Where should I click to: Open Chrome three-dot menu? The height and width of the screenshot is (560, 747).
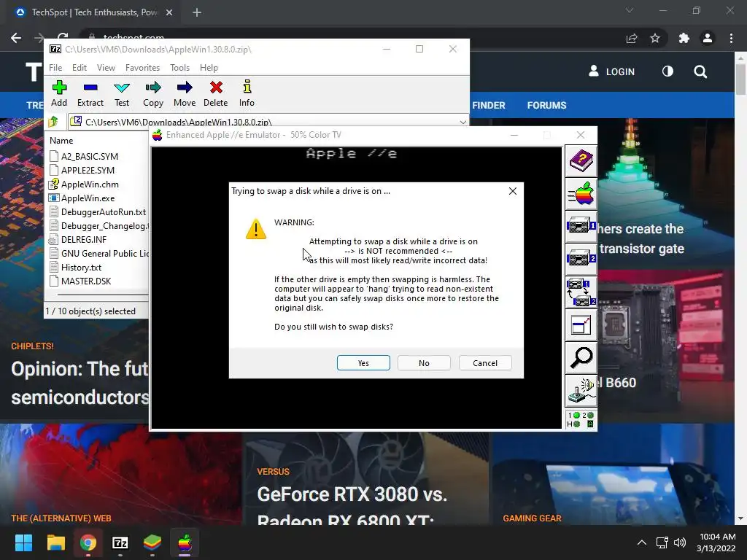pyautogui.click(x=731, y=38)
